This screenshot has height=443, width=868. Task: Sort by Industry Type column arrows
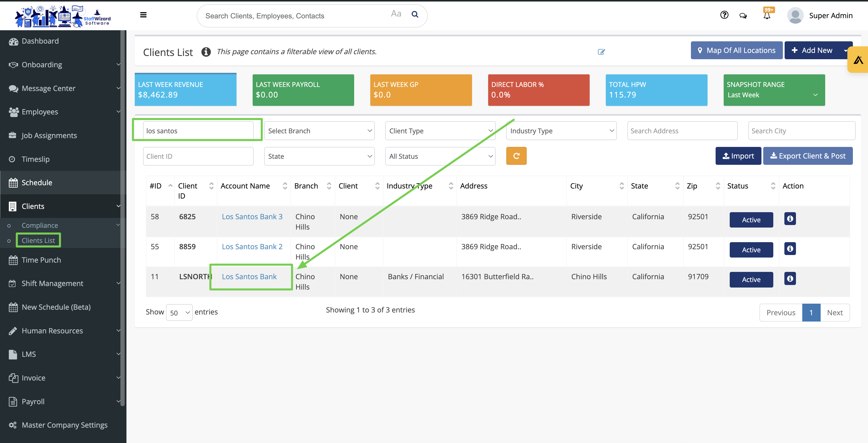451,185
